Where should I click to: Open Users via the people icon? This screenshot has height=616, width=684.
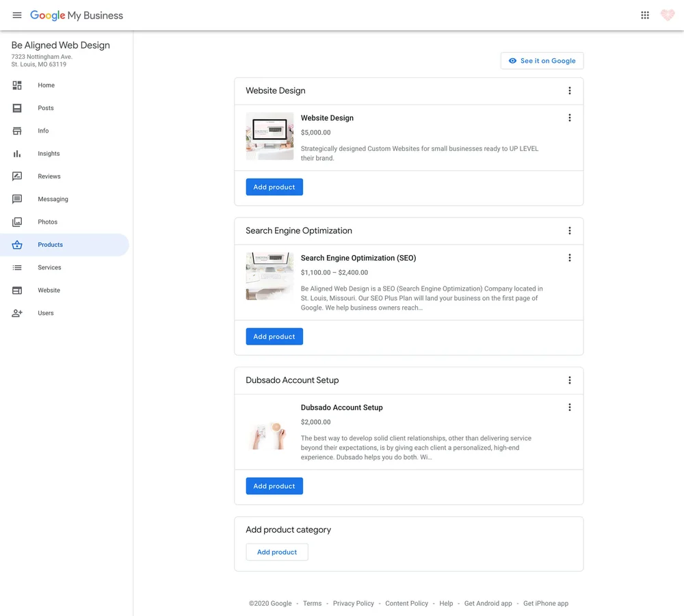coord(16,313)
